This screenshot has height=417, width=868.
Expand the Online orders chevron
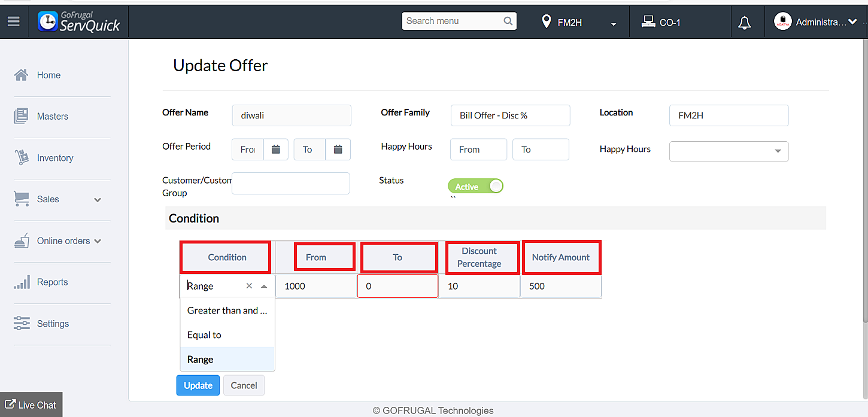coord(98,241)
